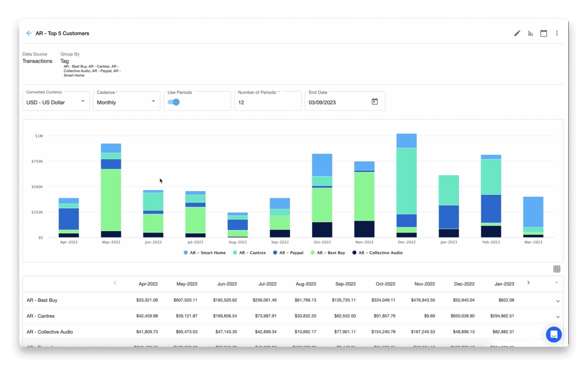Toggle AR - Smart Home legend series

[x=207, y=253]
